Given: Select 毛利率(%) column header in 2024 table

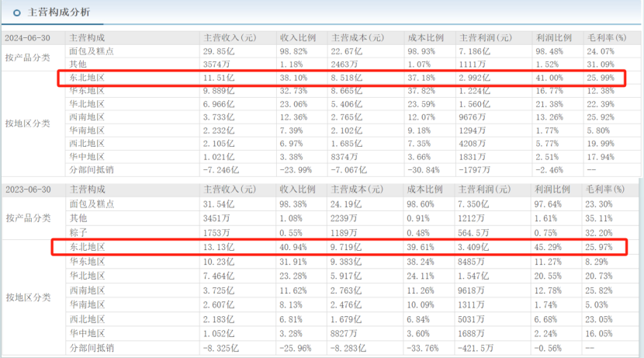Looking at the screenshot, I should (x=607, y=38).
